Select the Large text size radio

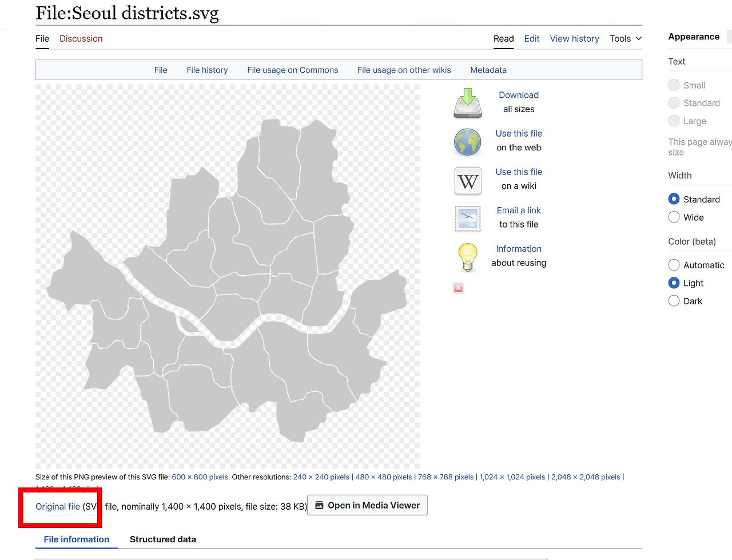pos(674,121)
